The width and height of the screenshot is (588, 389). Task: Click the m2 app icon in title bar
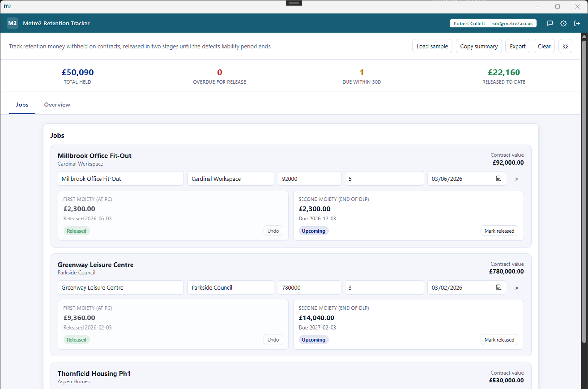[x=7, y=6]
